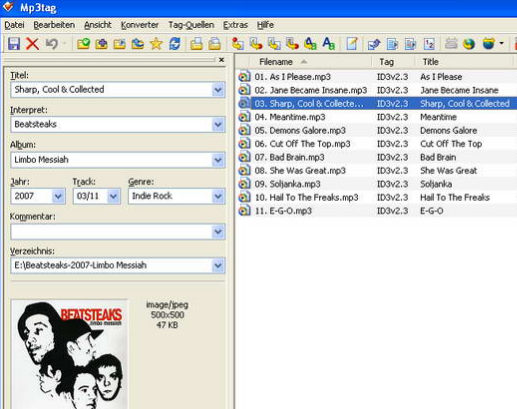Click the Undo arrow icon in toolbar
This screenshot has width=517, height=409.
(x=52, y=44)
